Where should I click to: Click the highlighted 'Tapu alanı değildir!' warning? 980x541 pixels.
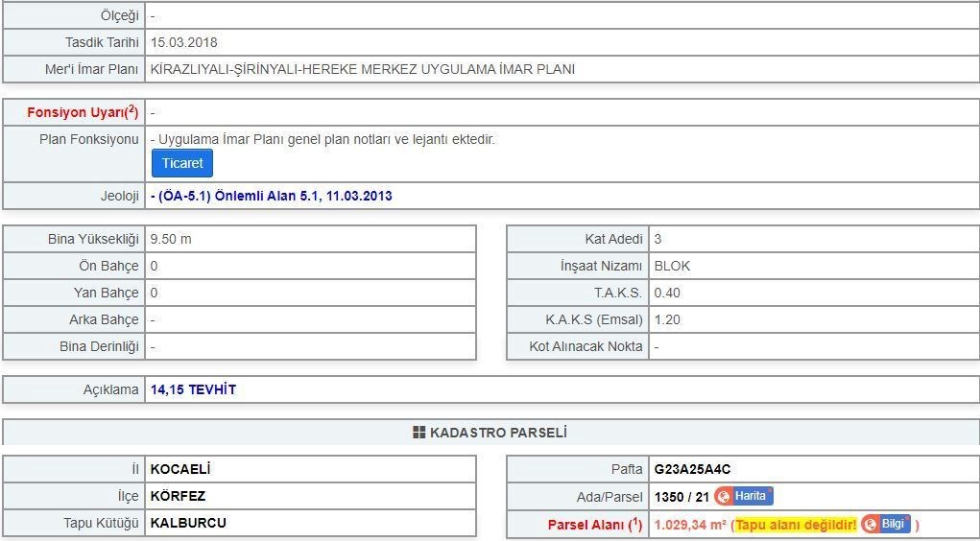[796, 525]
